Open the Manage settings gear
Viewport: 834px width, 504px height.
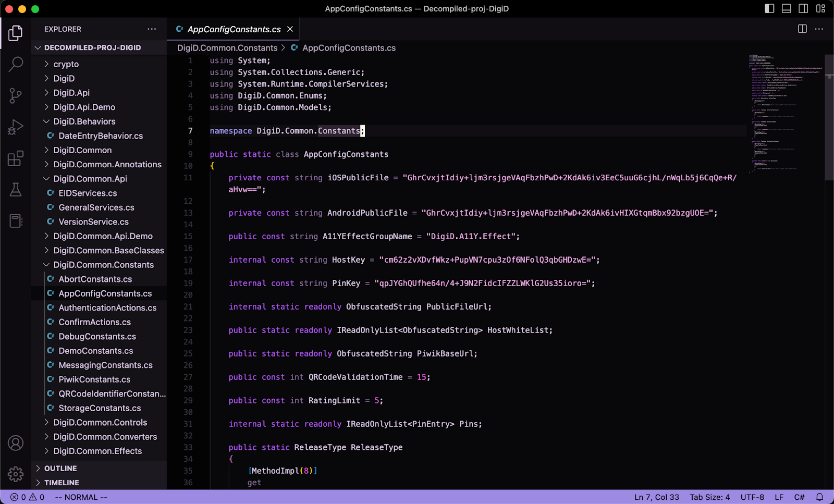16,474
